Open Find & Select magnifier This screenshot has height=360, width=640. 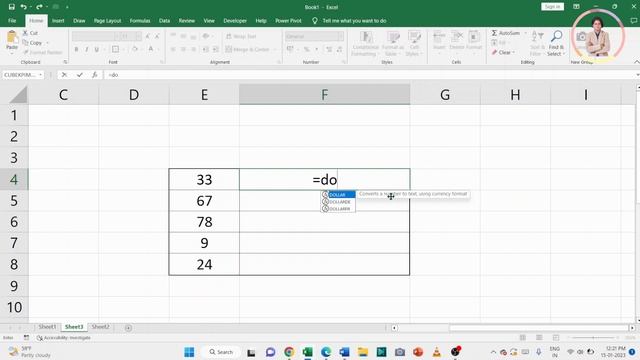[x=556, y=43]
